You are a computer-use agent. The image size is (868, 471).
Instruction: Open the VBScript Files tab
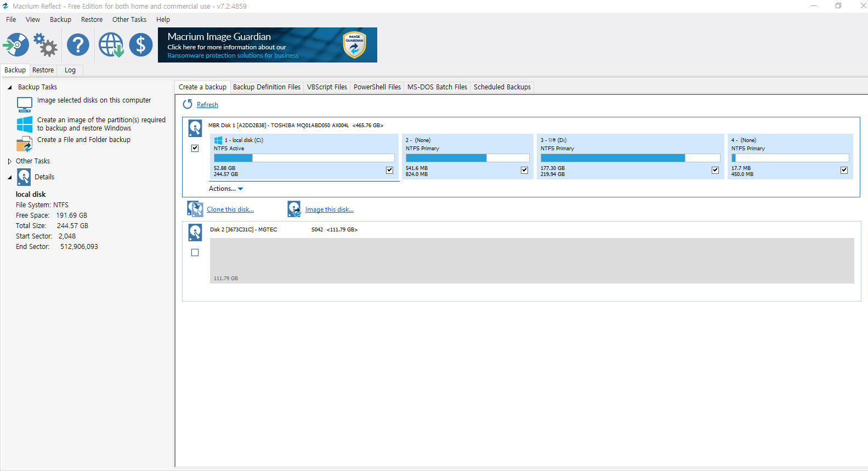[x=327, y=87]
